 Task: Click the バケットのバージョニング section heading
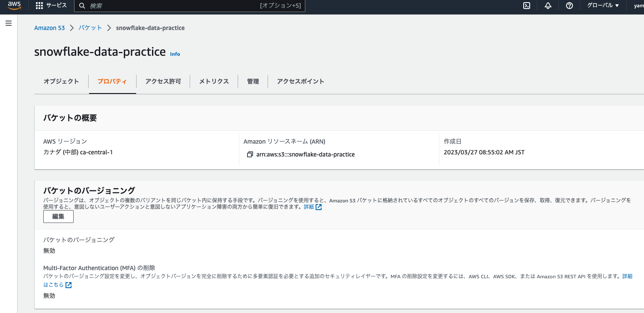click(x=89, y=190)
